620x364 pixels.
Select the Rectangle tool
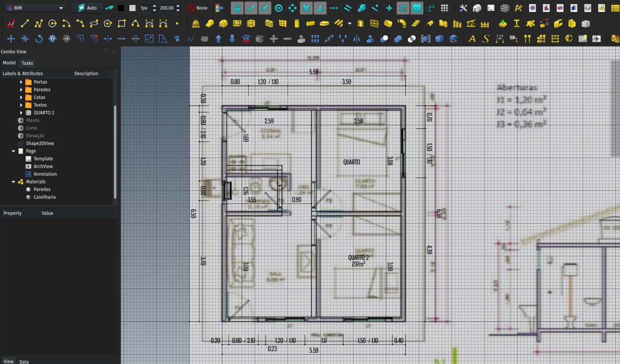(122, 24)
